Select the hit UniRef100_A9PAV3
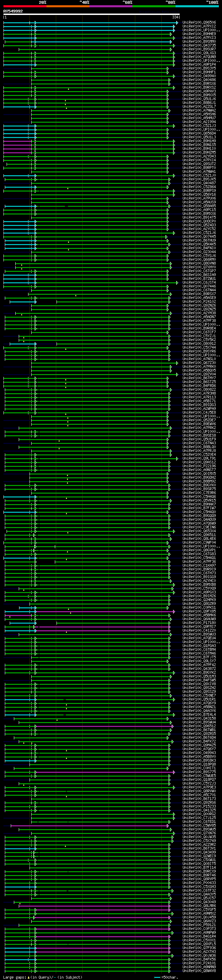 [199, 91]
